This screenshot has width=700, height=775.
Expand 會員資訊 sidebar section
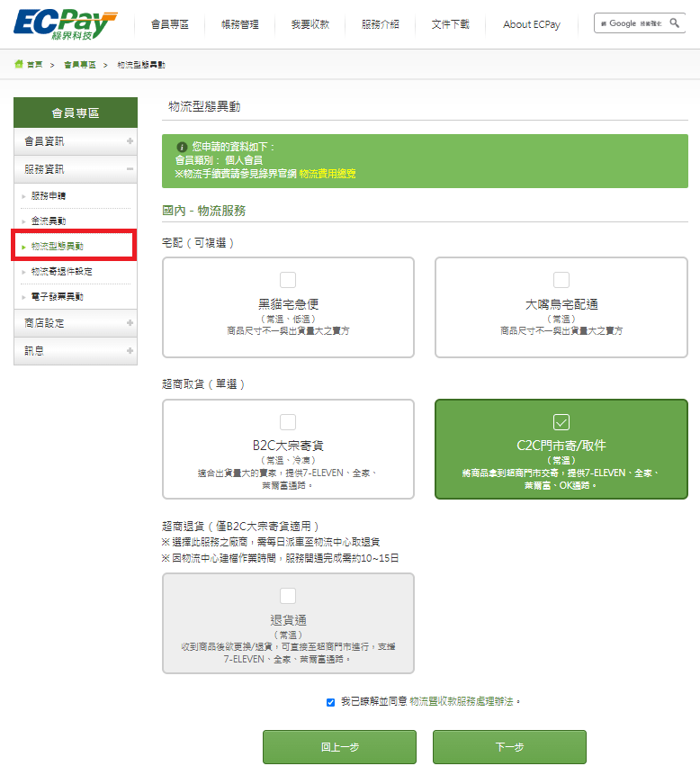pos(76,141)
